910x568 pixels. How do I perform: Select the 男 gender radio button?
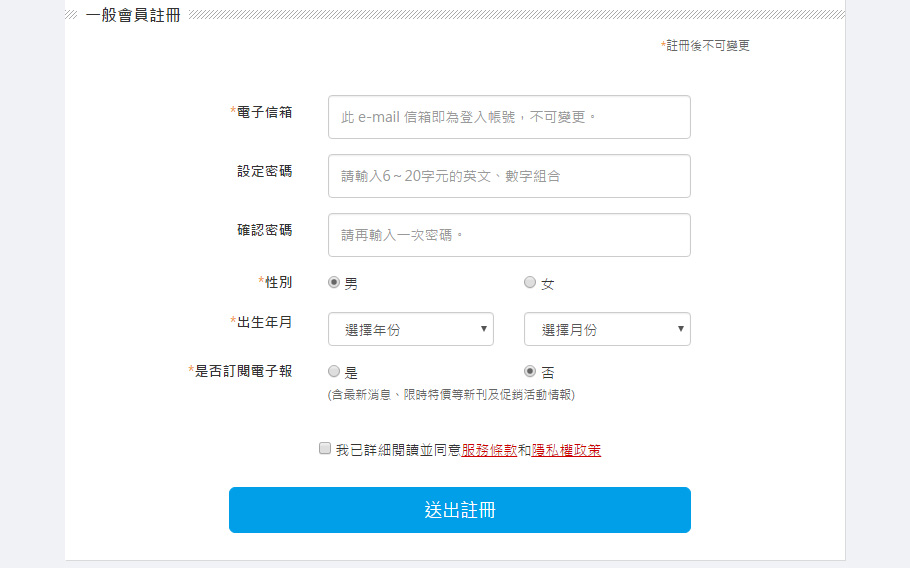point(334,283)
